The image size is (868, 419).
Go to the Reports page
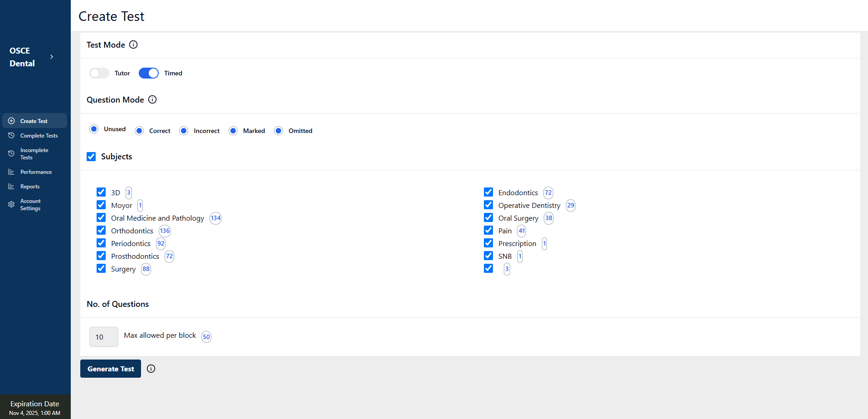tap(35, 186)
